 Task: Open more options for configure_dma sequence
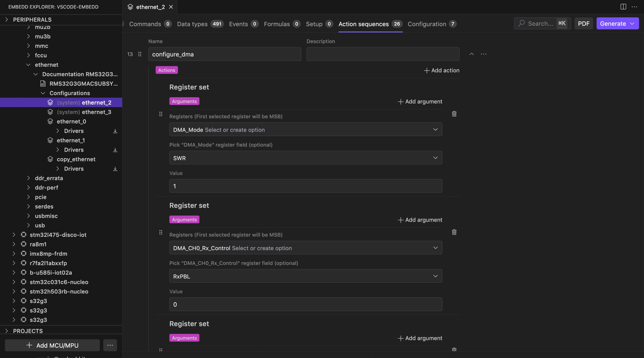click(x=483, y=54)
